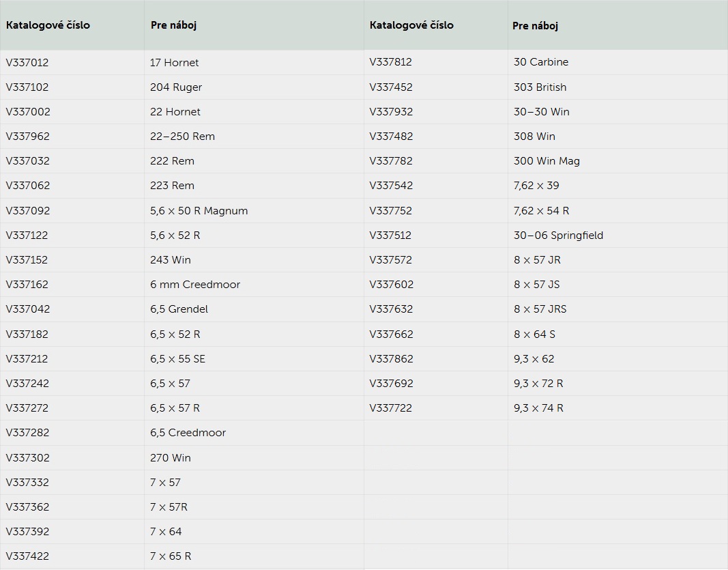Screen dimensions: 728x570
Task: Select catalog number V337692
Action: 391,384
